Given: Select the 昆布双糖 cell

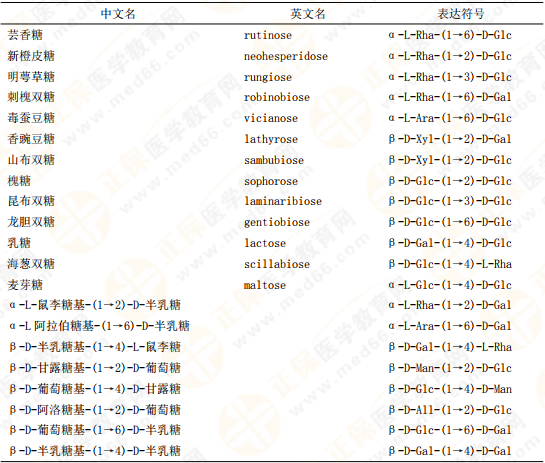Looking at the screenshot, I should [31, 201].
